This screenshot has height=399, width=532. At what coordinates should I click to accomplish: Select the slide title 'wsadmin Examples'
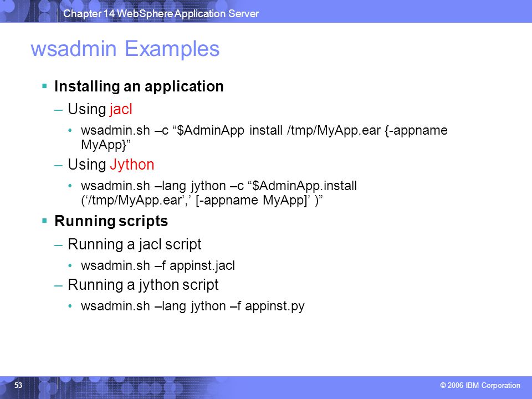[125, 49]
